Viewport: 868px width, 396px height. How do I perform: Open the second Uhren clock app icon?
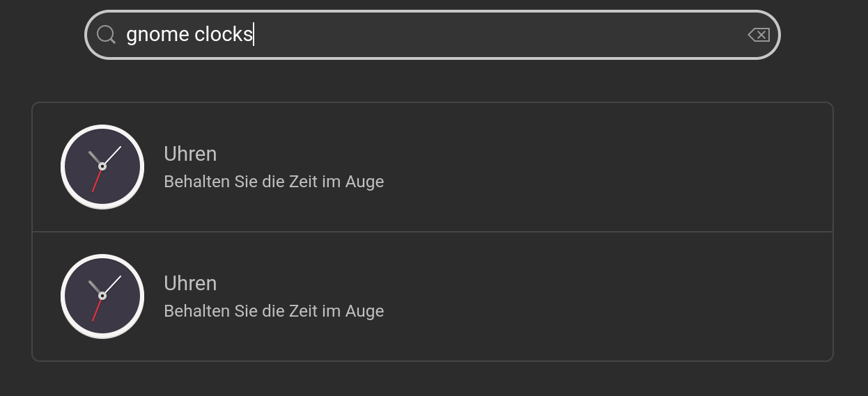(x=102, y=296)
